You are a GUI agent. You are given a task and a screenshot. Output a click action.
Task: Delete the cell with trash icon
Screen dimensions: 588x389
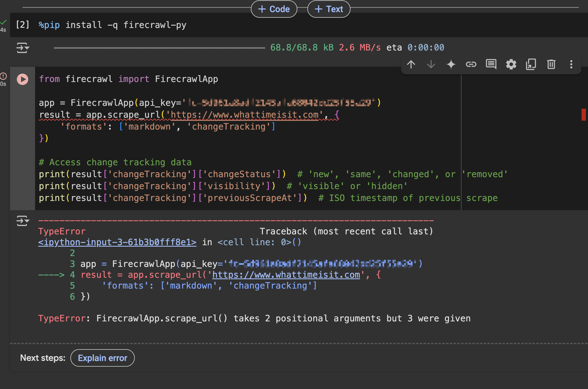click(551, 64)
